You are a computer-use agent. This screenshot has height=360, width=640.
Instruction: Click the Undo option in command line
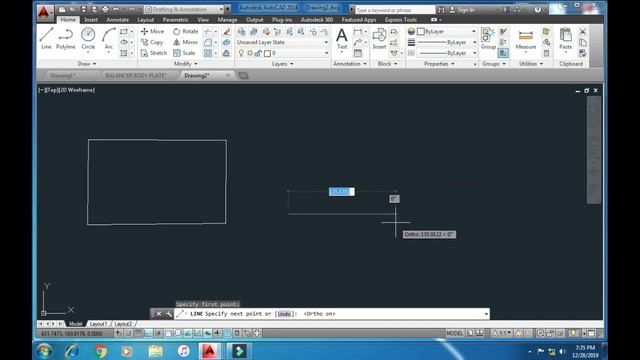coord(284,314)
